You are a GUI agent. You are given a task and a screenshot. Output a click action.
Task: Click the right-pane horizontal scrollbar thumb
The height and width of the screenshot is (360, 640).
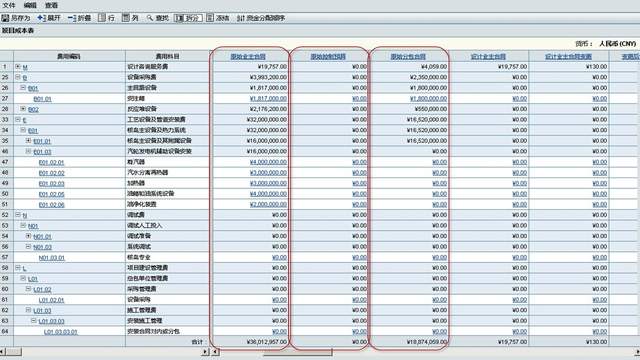click(298, 352)
